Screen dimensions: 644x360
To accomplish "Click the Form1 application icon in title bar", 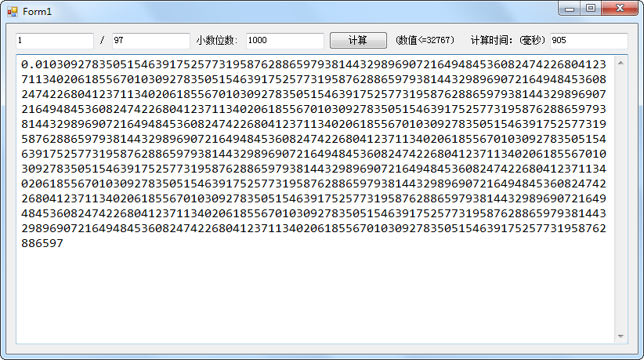I will (x=12, y=12).
